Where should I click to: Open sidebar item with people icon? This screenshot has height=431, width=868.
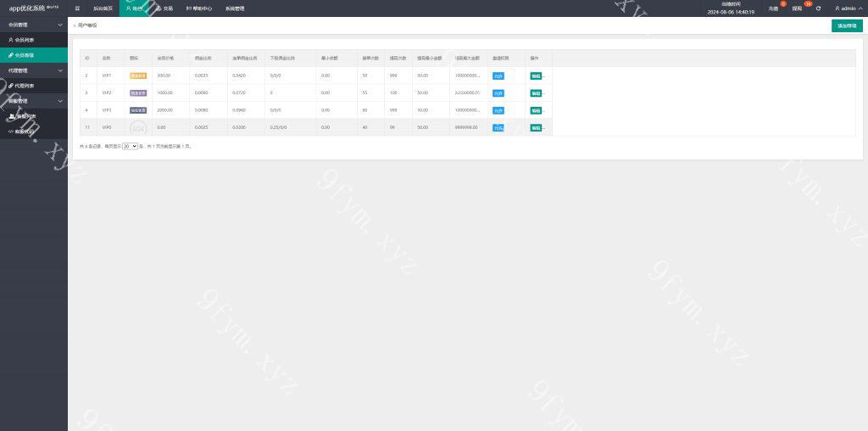34,116
